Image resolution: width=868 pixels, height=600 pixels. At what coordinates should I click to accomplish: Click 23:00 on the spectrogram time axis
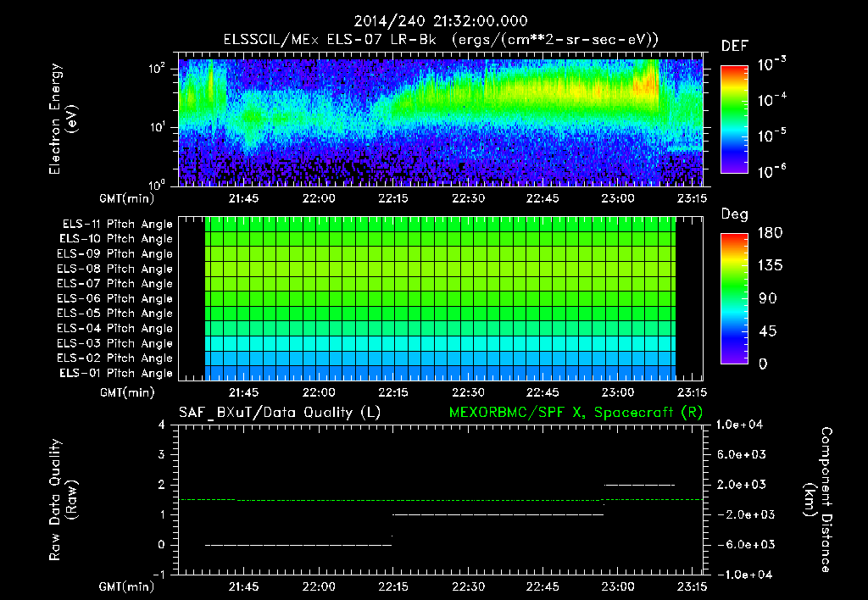tap(618, 198)
